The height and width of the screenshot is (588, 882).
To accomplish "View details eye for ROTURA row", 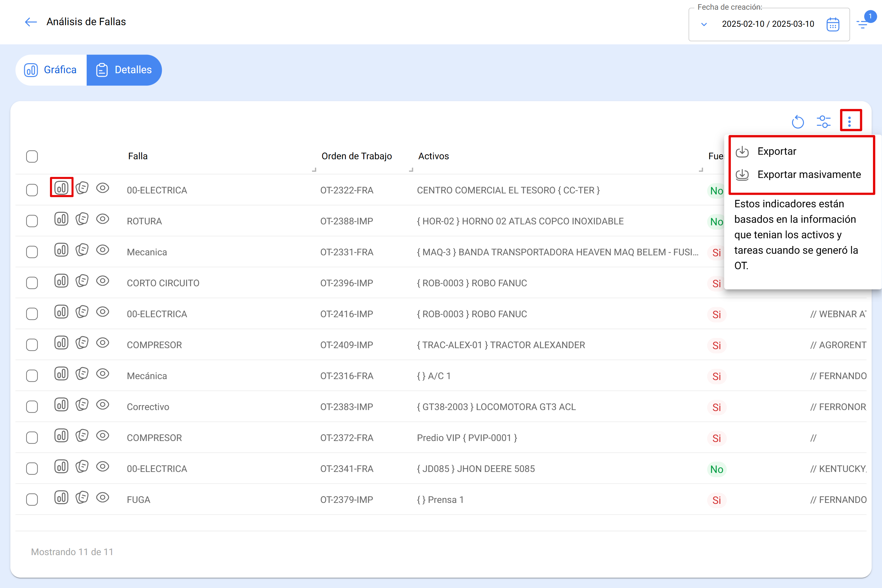I will [103, 219].
